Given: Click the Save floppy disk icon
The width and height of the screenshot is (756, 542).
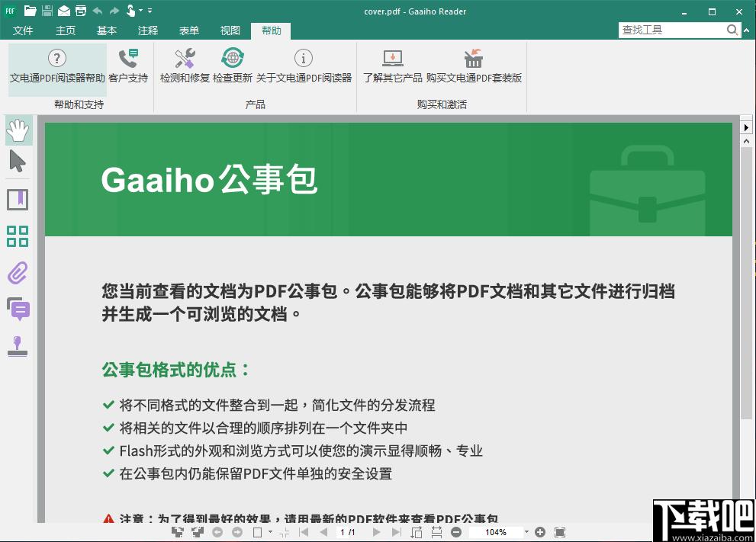Looking at the screenshot, I should click(47, 11).
